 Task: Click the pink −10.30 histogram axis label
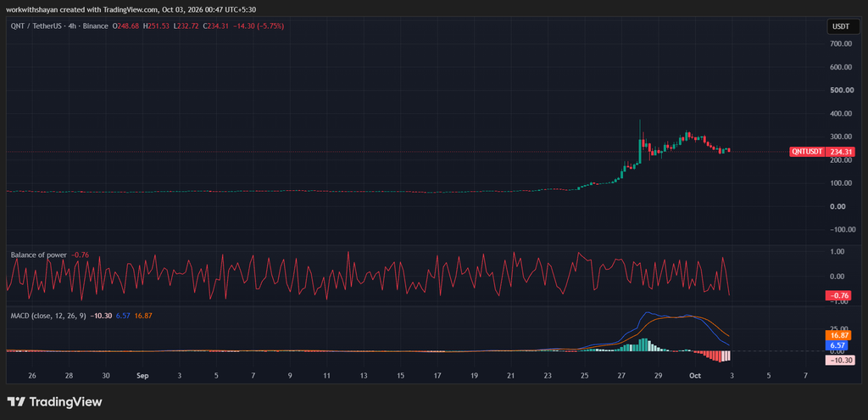[840, 360]
